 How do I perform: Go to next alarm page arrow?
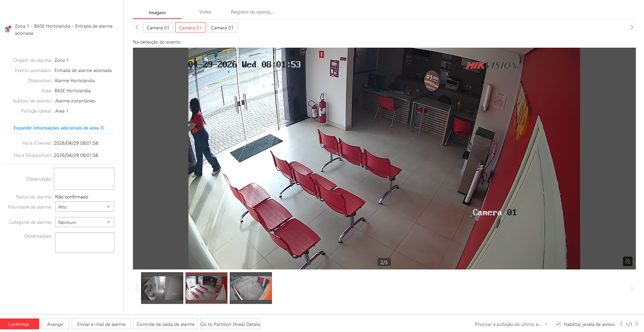pyautogui.click(x=637, y=324)
